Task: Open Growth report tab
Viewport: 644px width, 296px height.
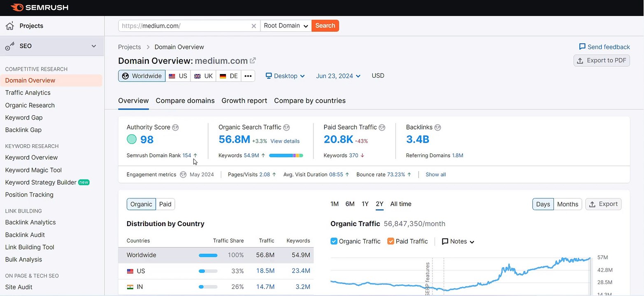Action: 244,101
